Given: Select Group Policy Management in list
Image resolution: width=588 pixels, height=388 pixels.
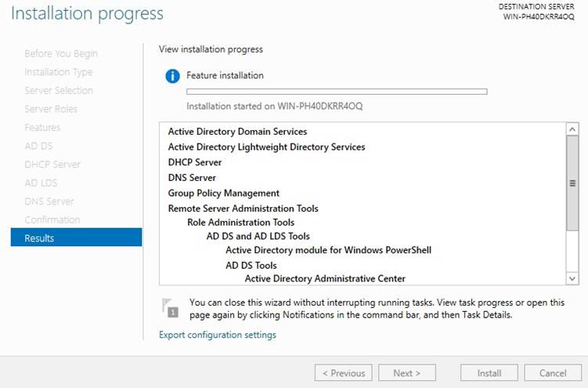Looking at the screenshot, I should [x=223, y=194].
